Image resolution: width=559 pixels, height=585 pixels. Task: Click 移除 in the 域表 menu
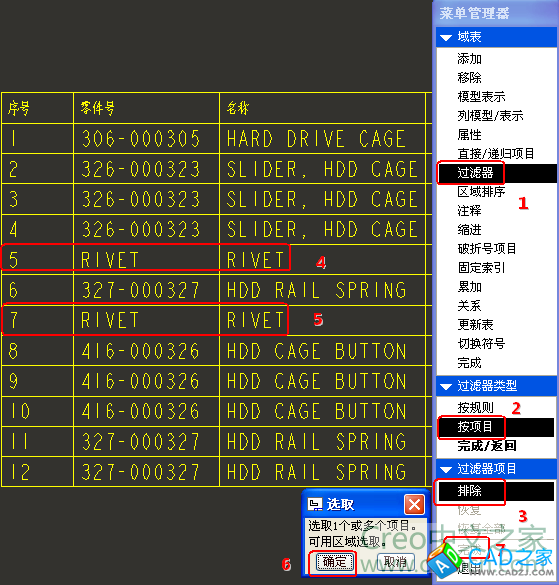[469, 78]
